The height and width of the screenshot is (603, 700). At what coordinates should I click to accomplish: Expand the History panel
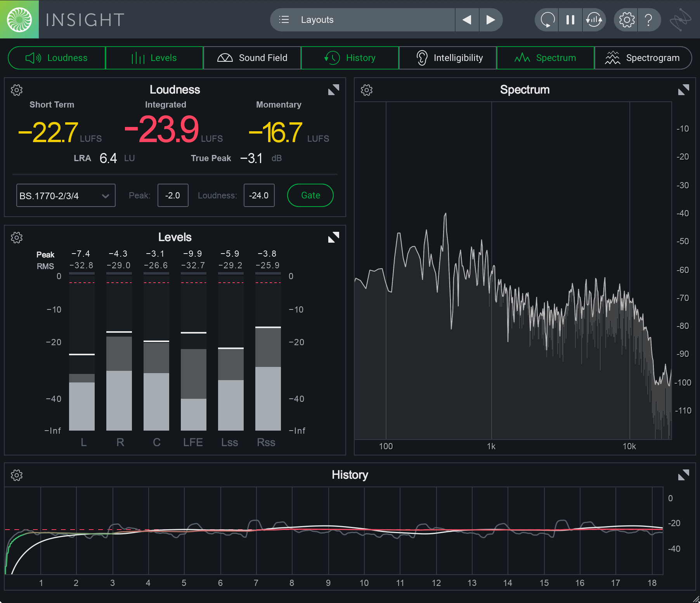tap(684, 475)
